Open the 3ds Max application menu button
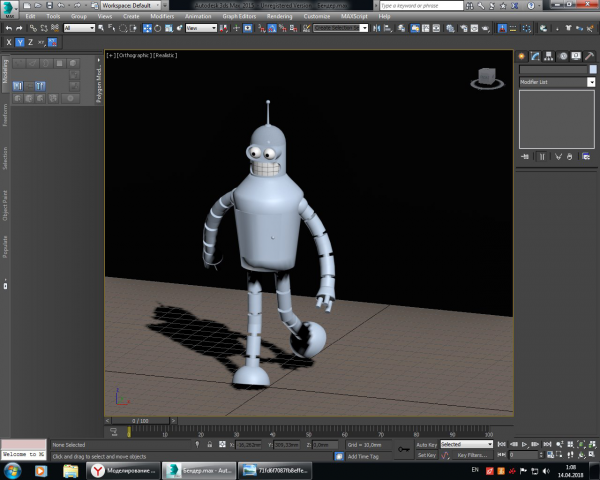Viewport: 600px width, 480px height. pyautogui.click(x=9, y=8)
